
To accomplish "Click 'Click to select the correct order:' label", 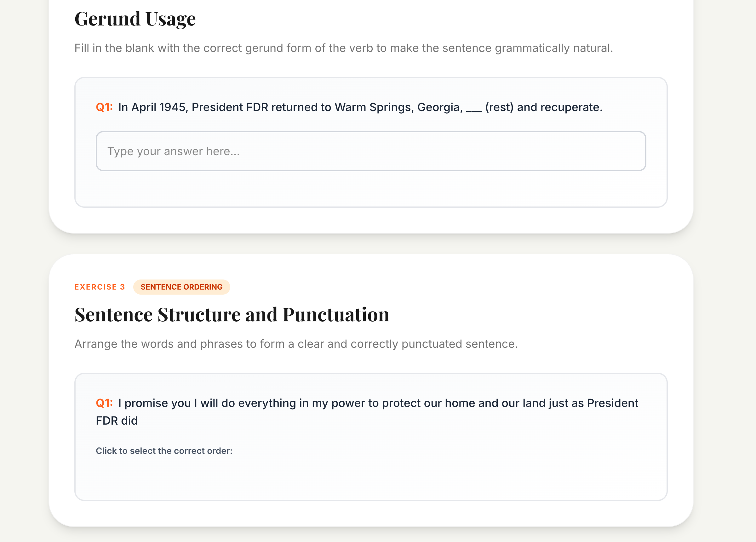I will [164, 451].
